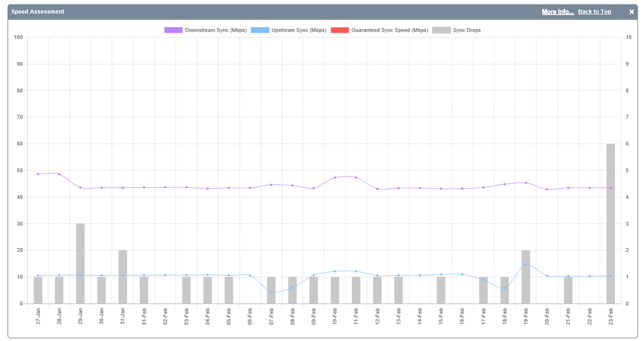
Task: Click the Speed Assessment panel title
Action: point(37,12)
